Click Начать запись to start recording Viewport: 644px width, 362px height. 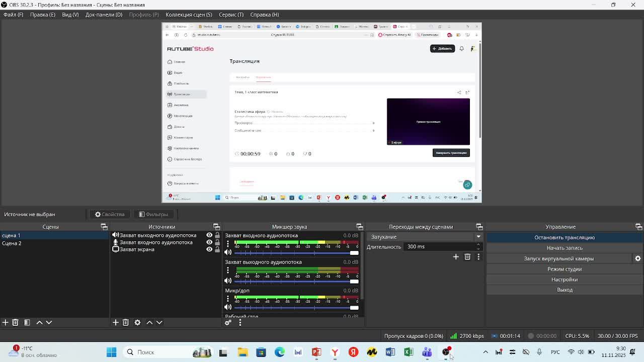565,248
